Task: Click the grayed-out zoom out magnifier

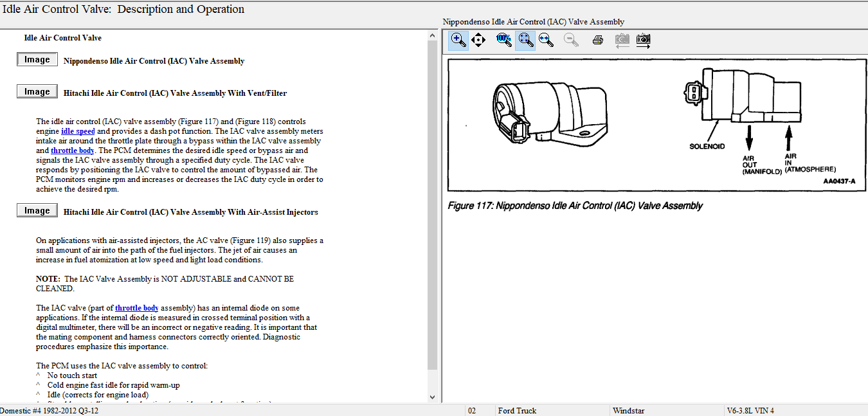Action: click(x=570, y=40)
